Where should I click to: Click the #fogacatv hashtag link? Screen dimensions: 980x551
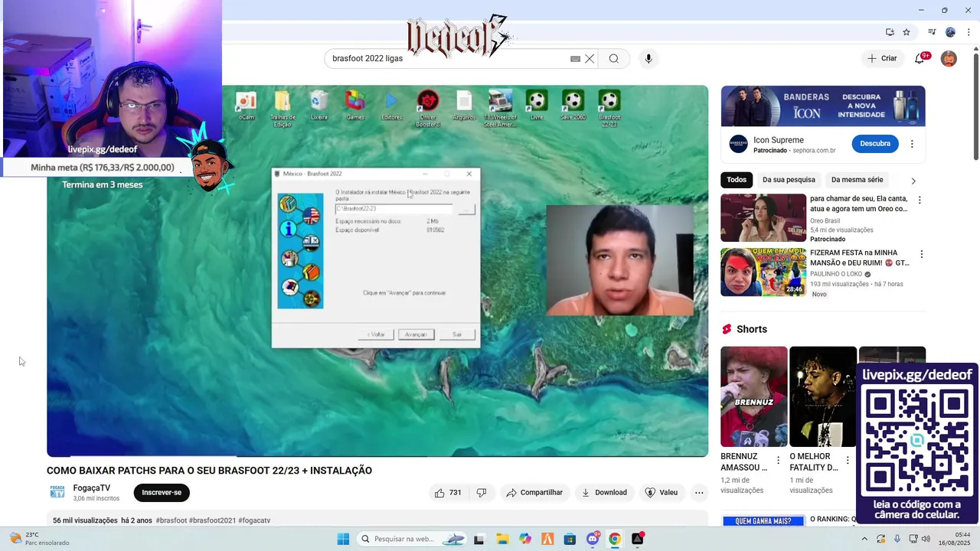click(x=254, y=520)
